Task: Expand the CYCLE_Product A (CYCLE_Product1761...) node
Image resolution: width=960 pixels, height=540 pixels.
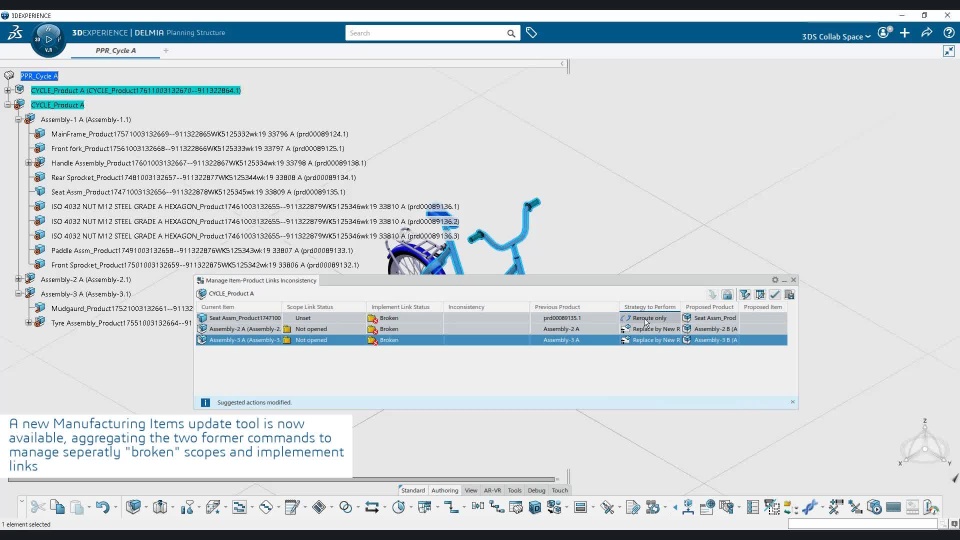Action: point(8,91)
